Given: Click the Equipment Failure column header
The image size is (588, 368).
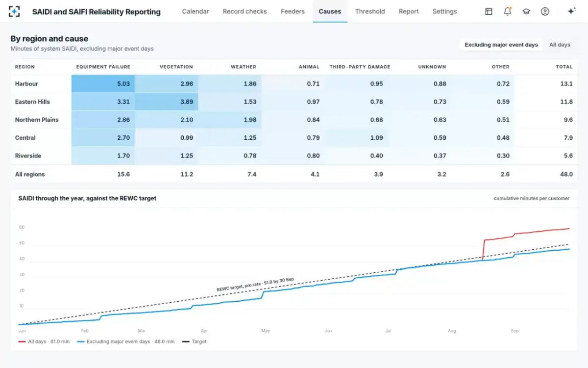Looking at the screenshot, I should [103, 67].
